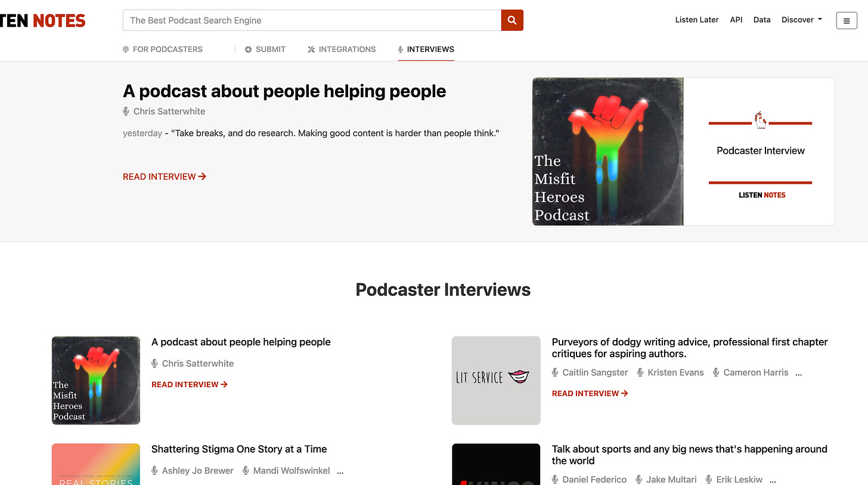Click the featured headline about people helping people
868x485 pixels.
coord(284,91)
